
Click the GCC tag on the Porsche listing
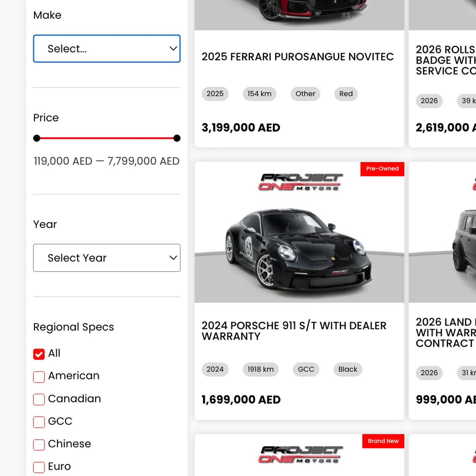click(x=306, y=369)
